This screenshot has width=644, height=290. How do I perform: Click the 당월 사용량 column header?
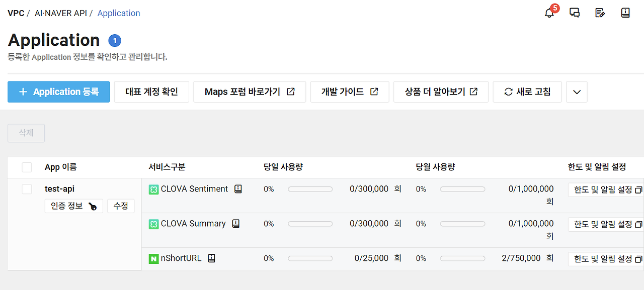point(435,167)
